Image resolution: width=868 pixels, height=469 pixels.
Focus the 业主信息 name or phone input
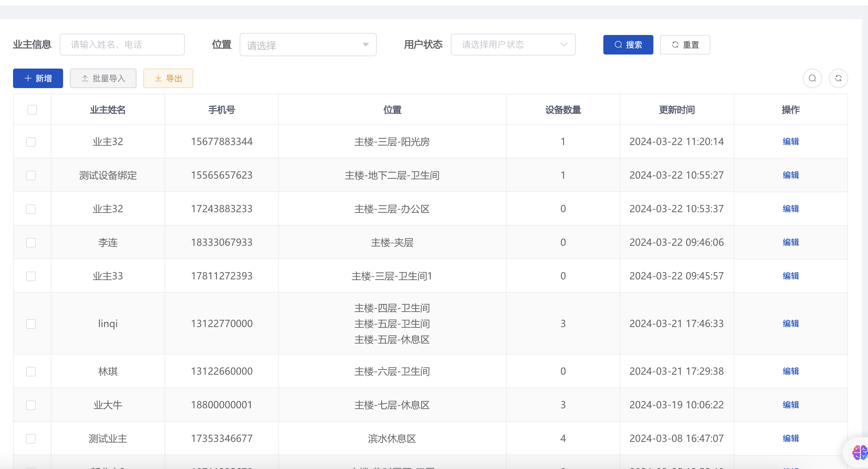click(122, 45)
